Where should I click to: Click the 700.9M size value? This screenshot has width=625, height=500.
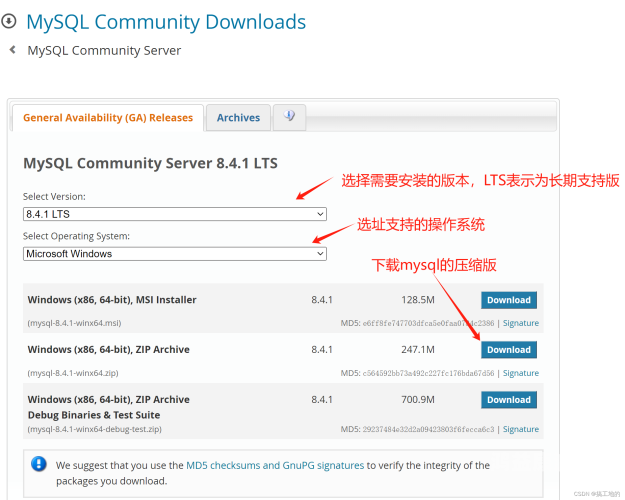pos(418,400)
